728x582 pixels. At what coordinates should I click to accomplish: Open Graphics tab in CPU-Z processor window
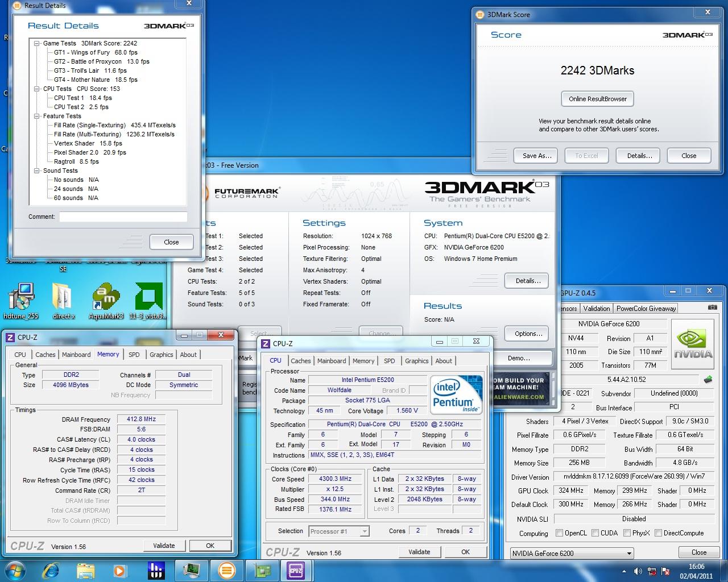click(416, 361)
